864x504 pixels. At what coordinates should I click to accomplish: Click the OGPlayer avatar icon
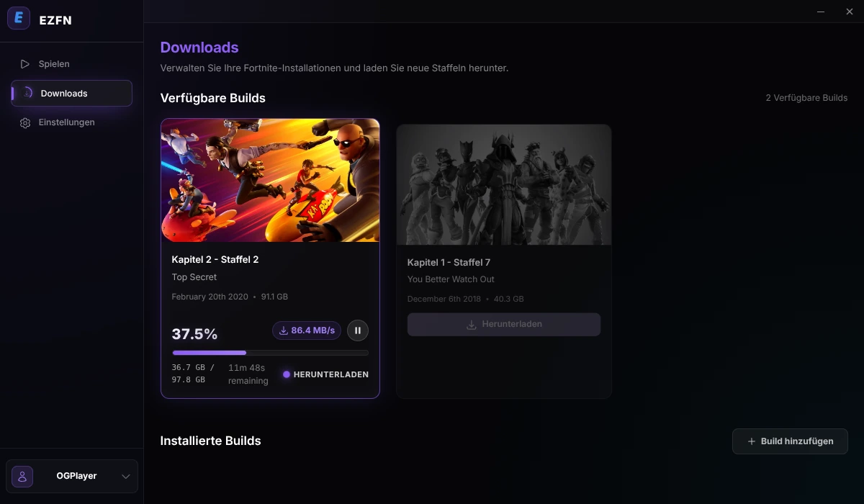click(22, 477)
